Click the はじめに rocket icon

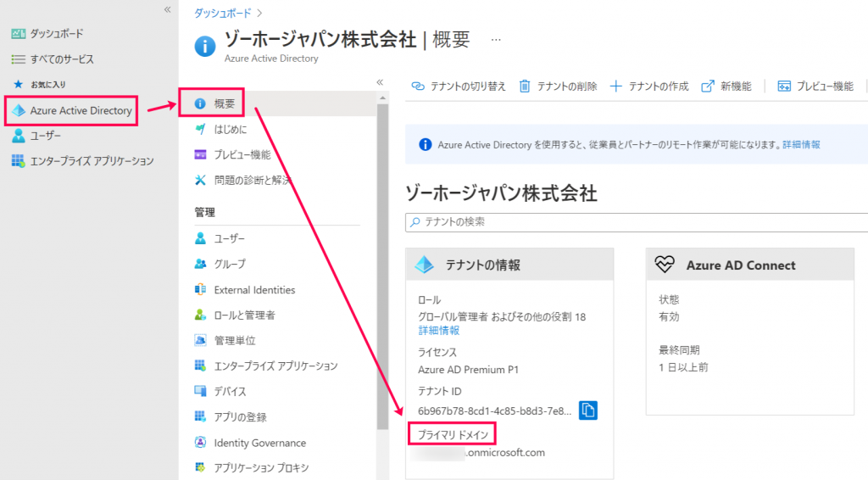(200, 129)
